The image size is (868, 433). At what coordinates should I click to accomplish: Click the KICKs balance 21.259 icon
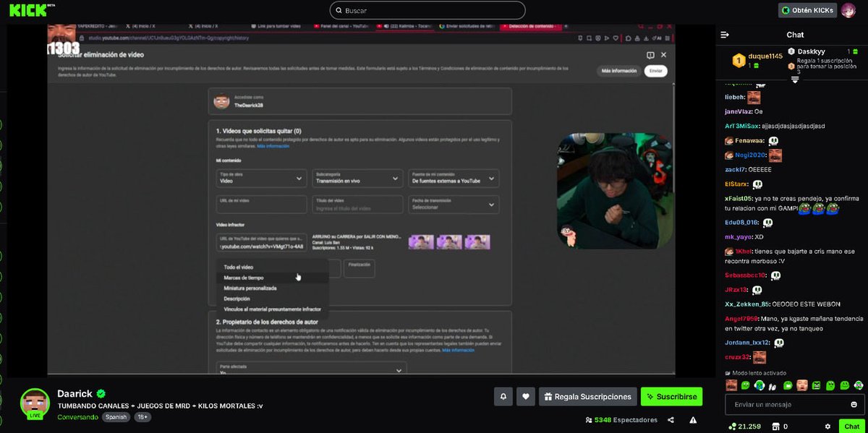tap(732, 426)
